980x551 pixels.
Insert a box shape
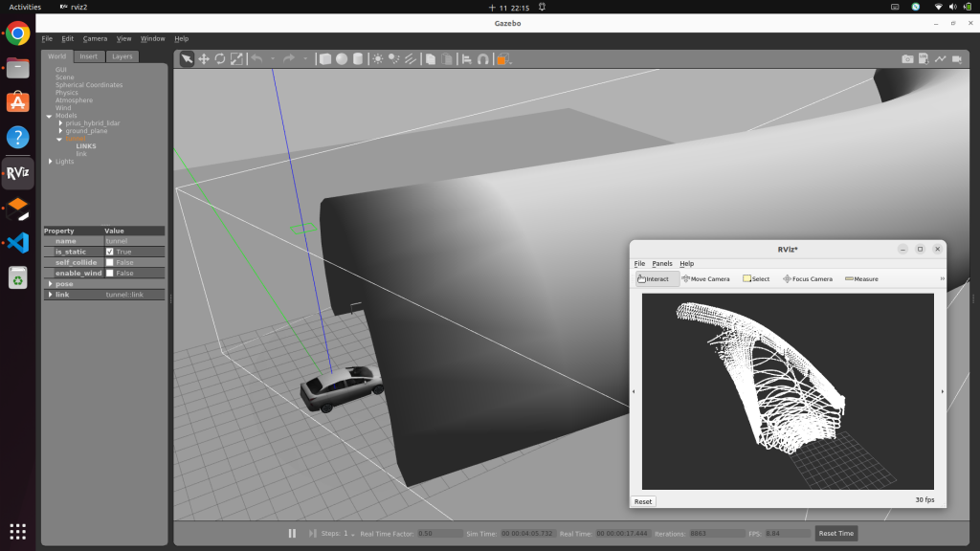pos(325,58)
